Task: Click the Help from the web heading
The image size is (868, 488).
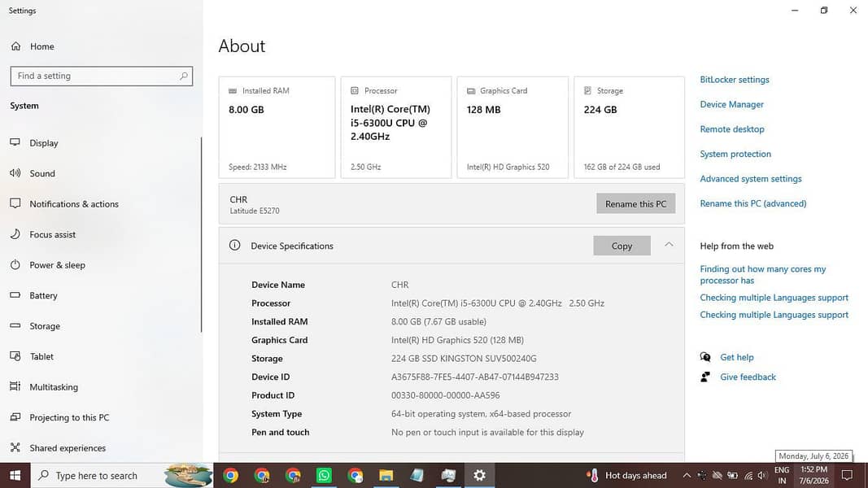Action: (736, 246)
